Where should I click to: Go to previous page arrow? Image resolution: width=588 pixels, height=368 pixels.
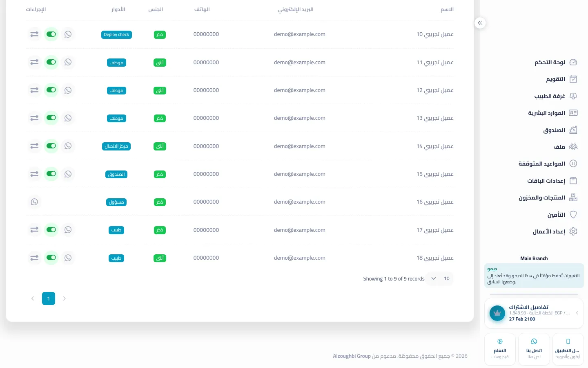(33, 298)
